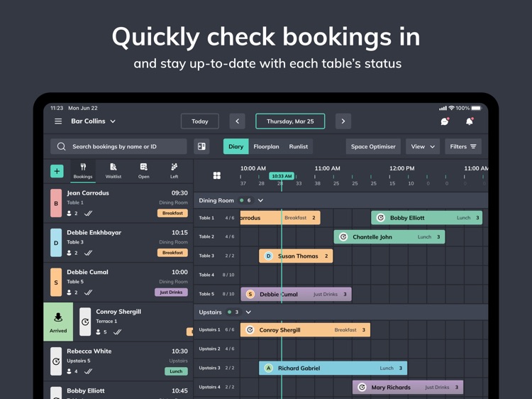Go to previous day arrow

click(x=237, y=121)
